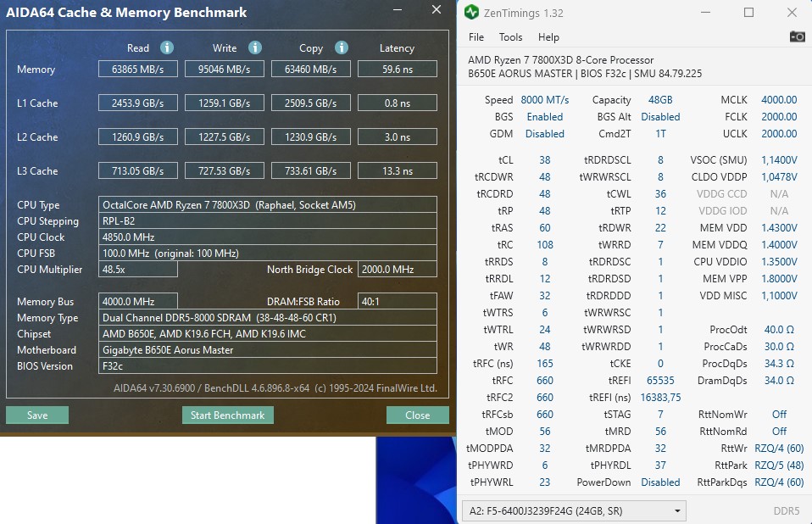The height and width of the screenshot is (524, 812).
Task: Click the tPHYRDL value 37
Action: pyautogui.click(x=660, y=465)
